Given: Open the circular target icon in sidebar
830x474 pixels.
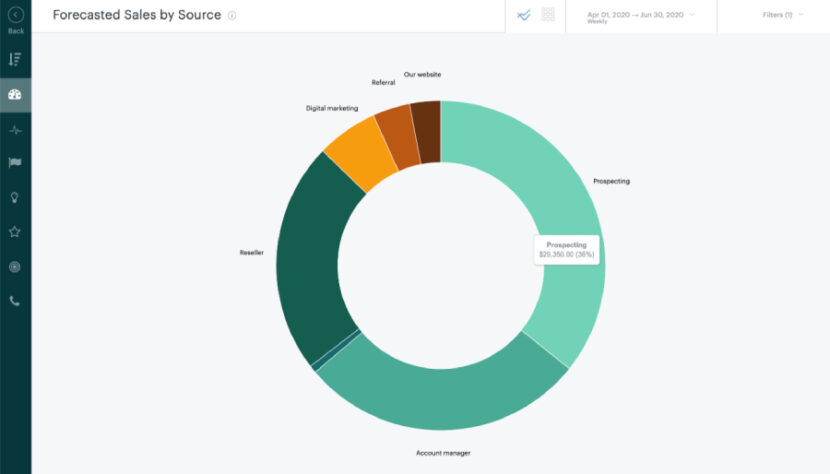Looking at the screenshot, I should click(15, 267).
